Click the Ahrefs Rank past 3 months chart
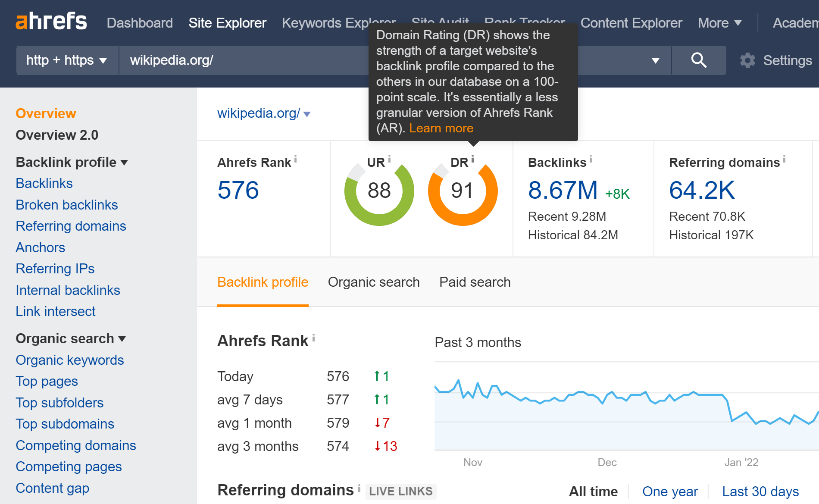Screen dimensions: 819x504 626,406
